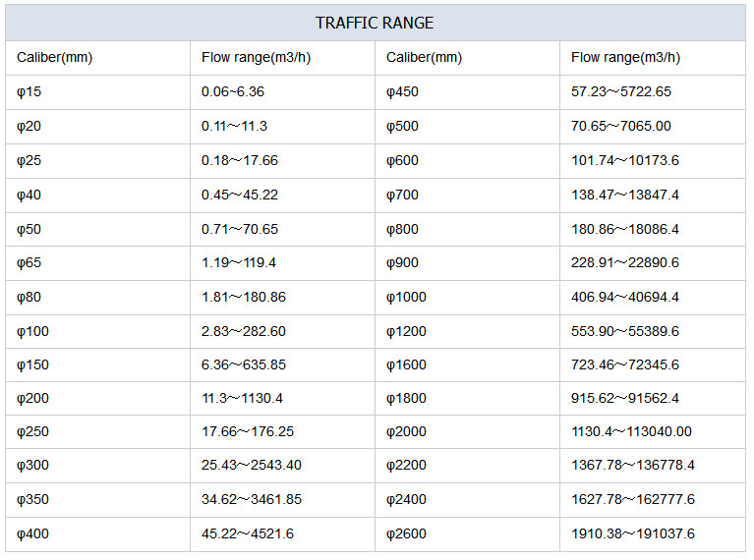The width and height of the screenshot is (754, 560).
Task: Click the 57.23~5722.65 flow value
Action: tap(621, 91)
